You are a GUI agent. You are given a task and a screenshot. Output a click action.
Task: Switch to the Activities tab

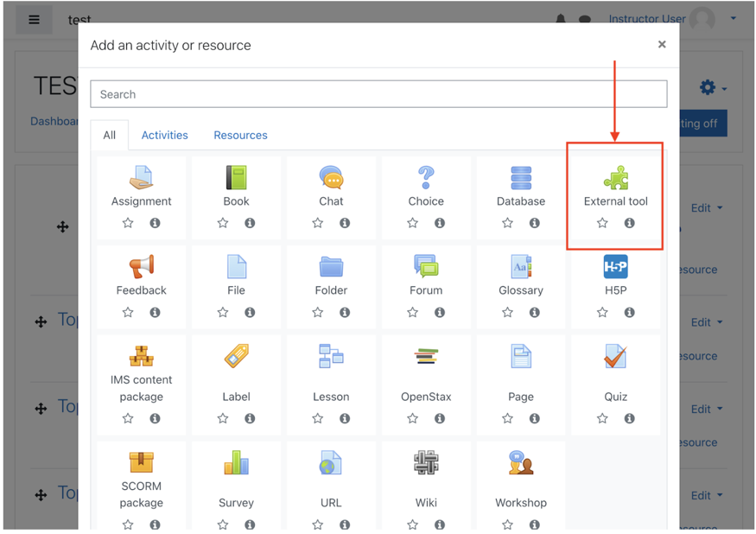[x=164, y=135]
